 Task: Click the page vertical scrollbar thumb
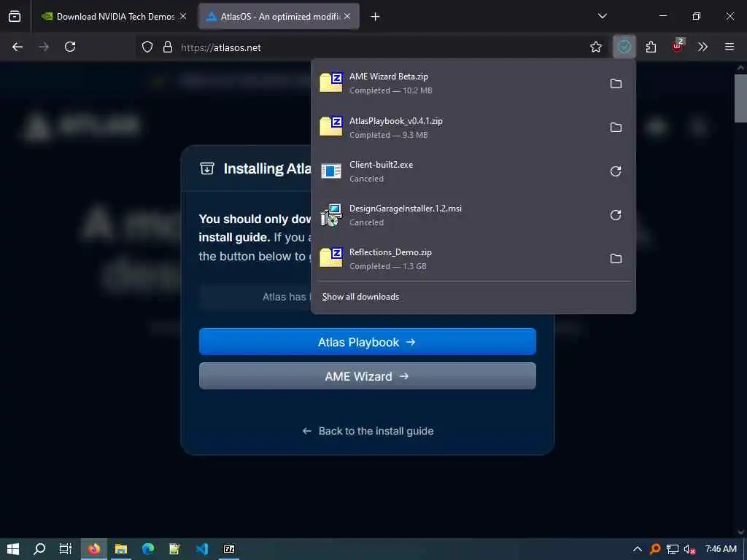(x=740, y=98)
